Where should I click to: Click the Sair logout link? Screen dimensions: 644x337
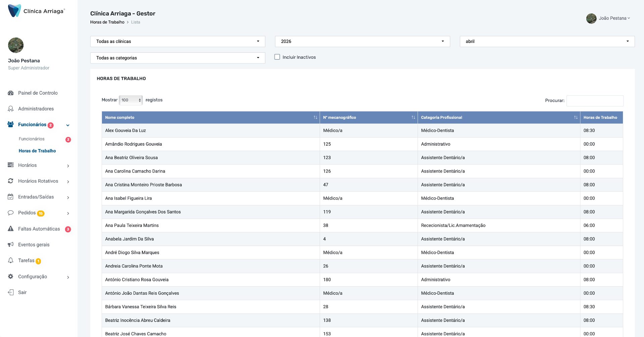22,292
